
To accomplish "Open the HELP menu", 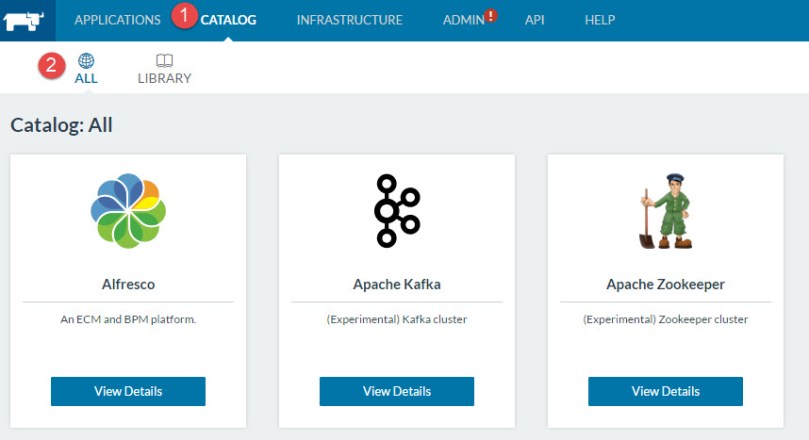I will click(599, 20).
